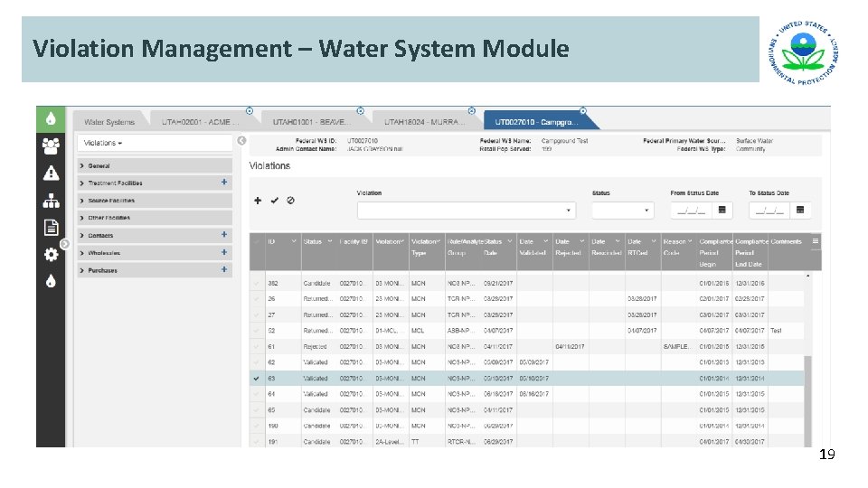Expand the dark sidebar with the arrow handle
The height and width of the screenshot is (488, 868).
64,244
